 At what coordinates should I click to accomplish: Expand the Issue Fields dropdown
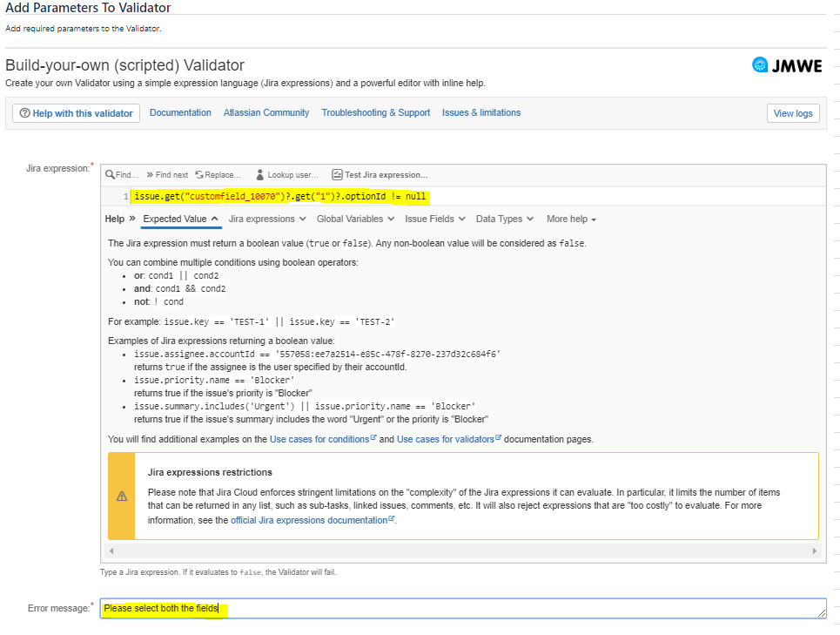tap(435, 219)
